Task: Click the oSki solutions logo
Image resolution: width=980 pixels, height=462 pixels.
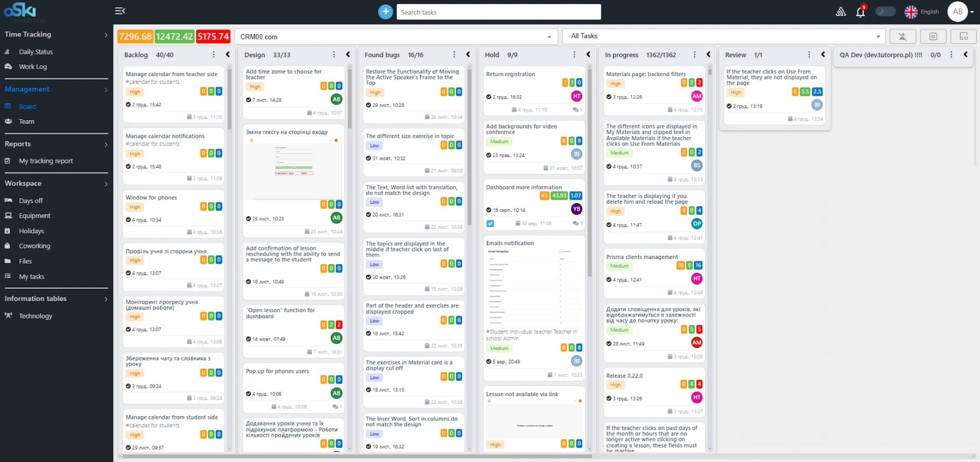Action: point(24,12)
